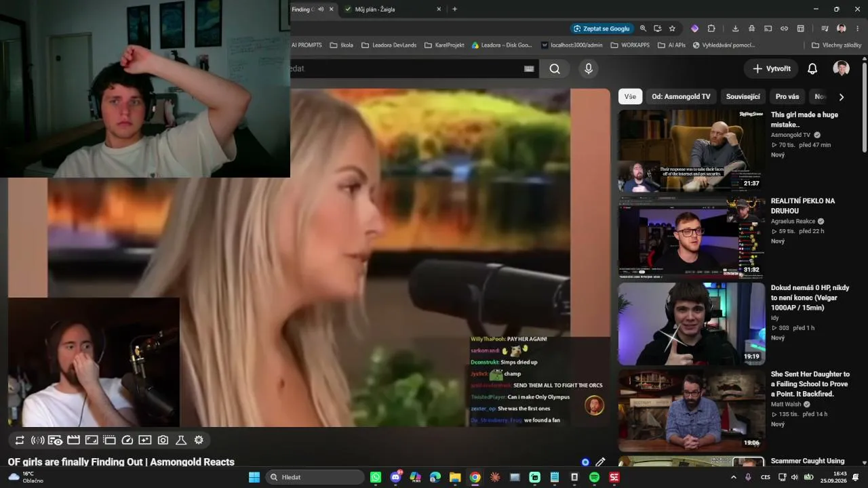Screen dimensions: 868x488
Task: Open the on-screen keyboard icon in search
Action: (x=529, y=68)
